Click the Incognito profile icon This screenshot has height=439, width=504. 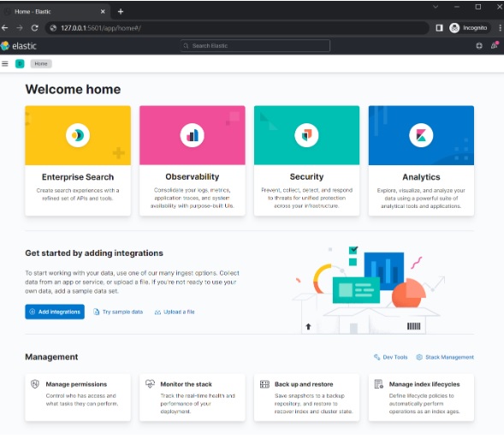[x=469, y=28]
